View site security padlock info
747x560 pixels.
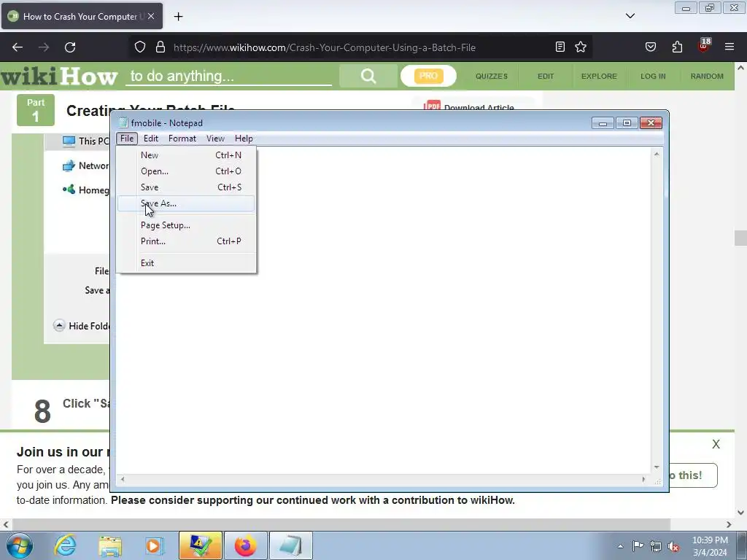coord(160,47)
